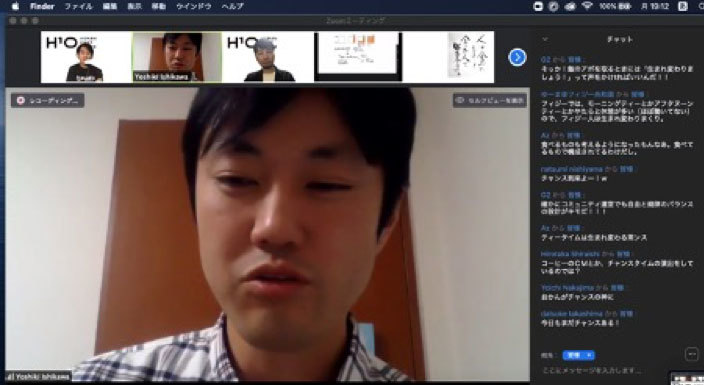Click the レコーディング status label
The image size is (704, 385).
point(53,100)
